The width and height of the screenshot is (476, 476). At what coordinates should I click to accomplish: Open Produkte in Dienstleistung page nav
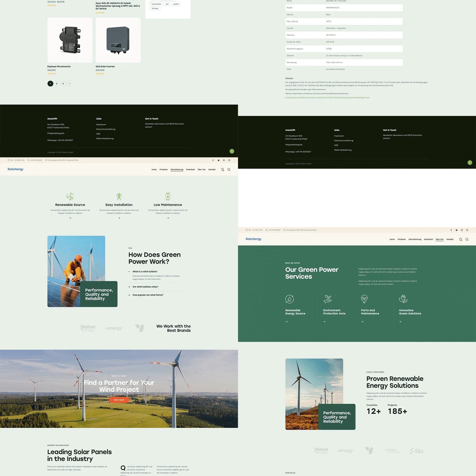(164, 170)
